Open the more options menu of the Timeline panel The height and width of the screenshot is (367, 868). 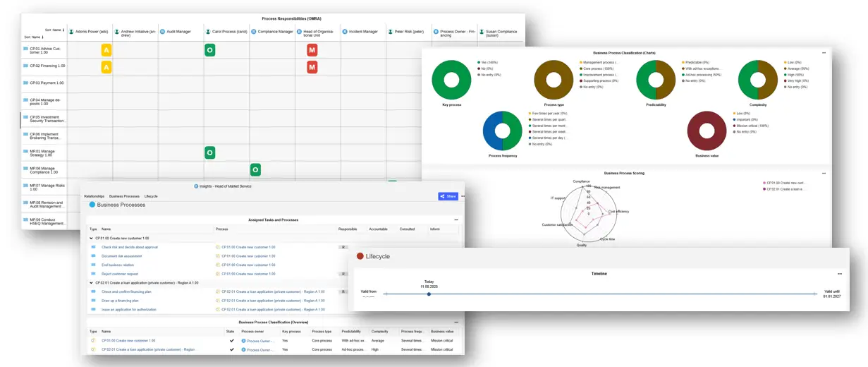click(x=839, y=274)
